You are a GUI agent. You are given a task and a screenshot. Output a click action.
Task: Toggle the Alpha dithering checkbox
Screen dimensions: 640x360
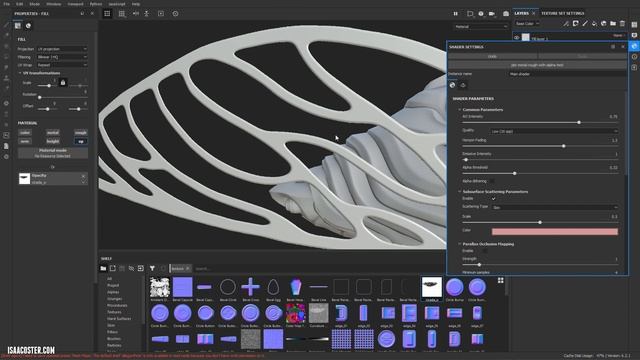coord(491,181)
